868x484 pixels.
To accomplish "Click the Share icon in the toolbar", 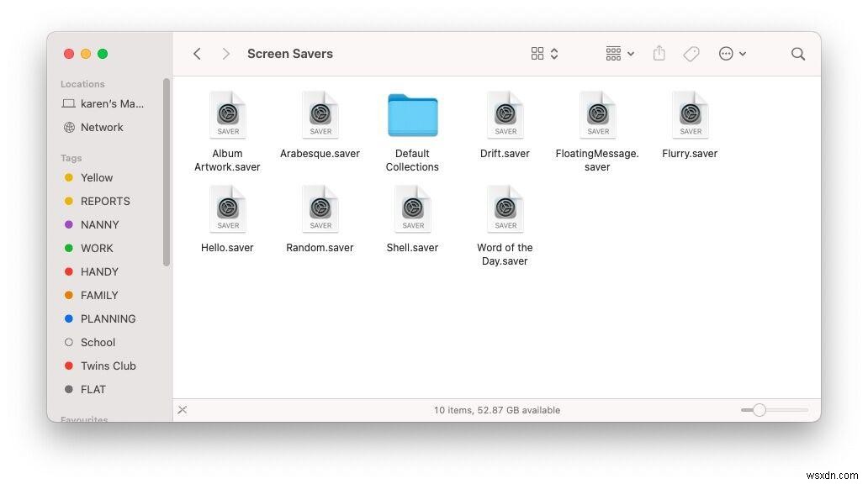I will coord(659,53).
